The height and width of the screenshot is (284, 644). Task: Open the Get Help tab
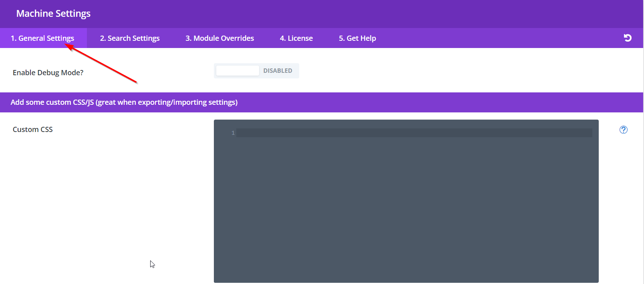[x=357, y=38]
